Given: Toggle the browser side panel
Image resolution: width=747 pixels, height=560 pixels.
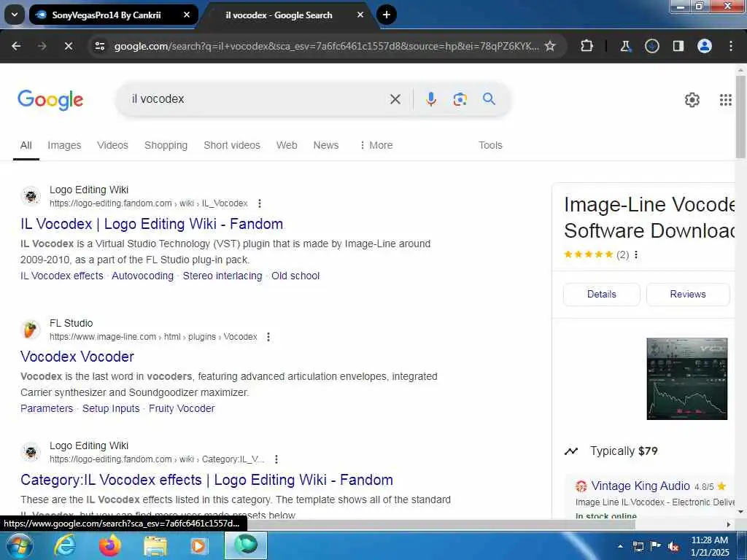Looking at the screenshot, I should (x=678, y=46).
